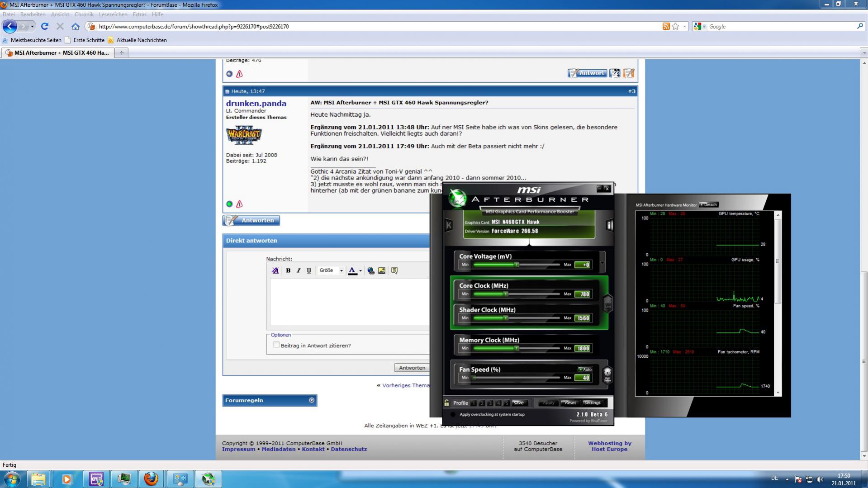Click the Afterburner Settings button
The height and width of the screenshot is (488, 868).
(x=592, y=403)
